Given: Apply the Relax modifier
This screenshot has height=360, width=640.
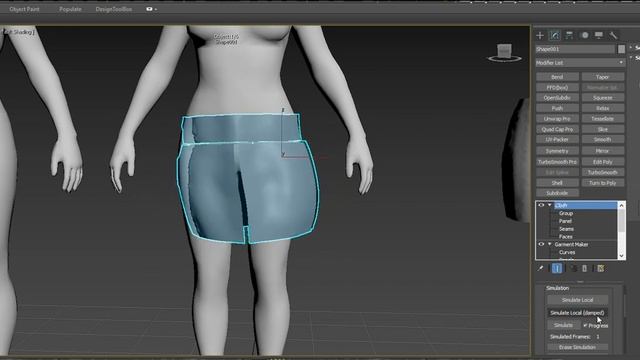Looking at the screenshot, I should pos(603,108).
